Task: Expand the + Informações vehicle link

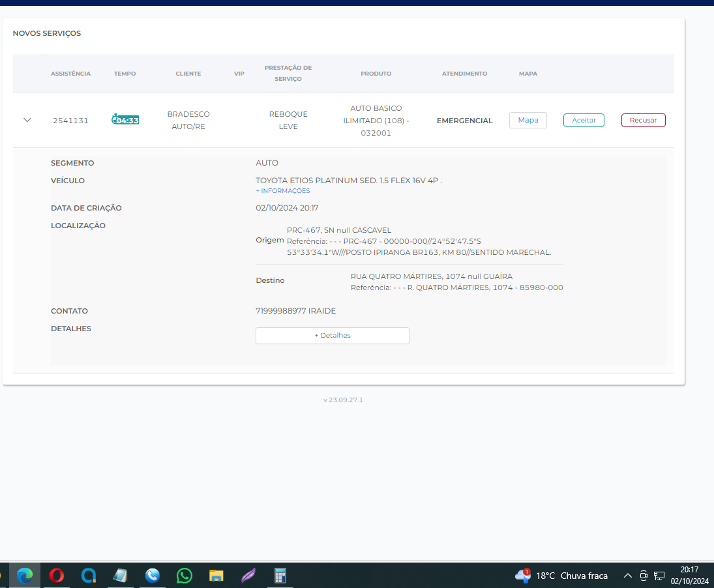Action: point(282,191)
